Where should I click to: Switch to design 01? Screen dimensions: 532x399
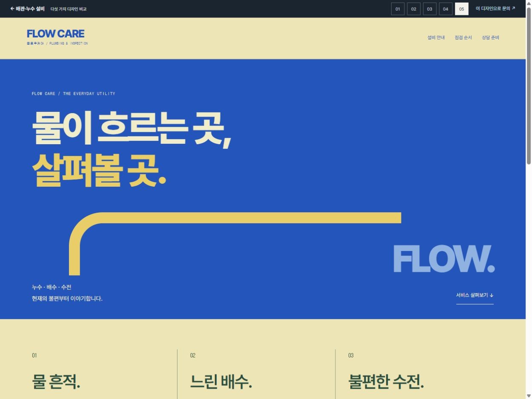[x=398, y=9]
